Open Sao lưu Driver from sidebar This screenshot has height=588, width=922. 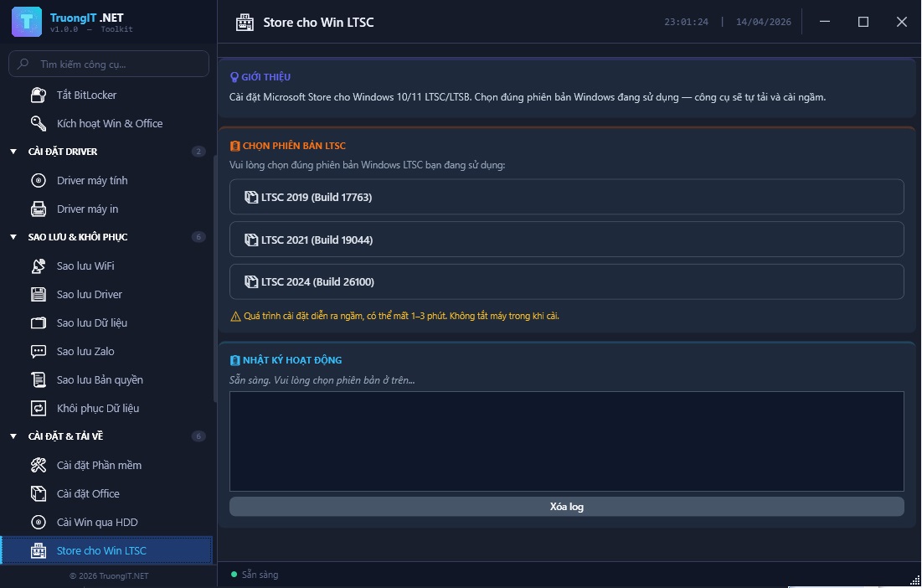tap(90, 294)
